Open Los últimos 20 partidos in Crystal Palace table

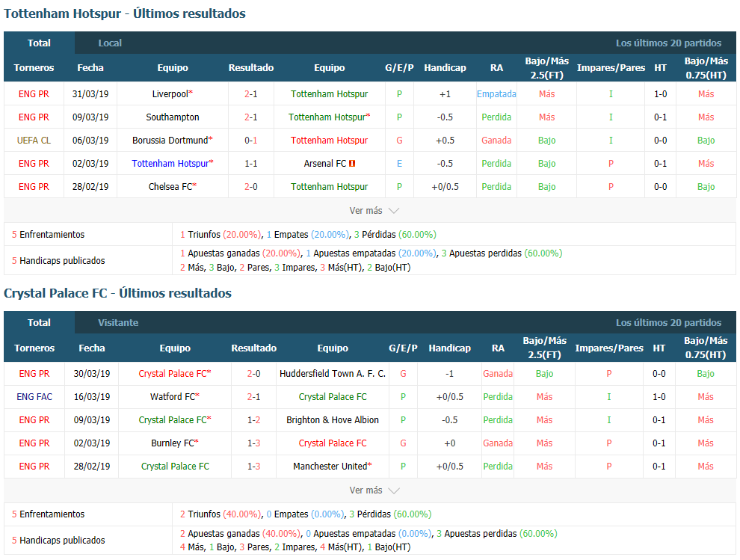[x=668, y=322]
